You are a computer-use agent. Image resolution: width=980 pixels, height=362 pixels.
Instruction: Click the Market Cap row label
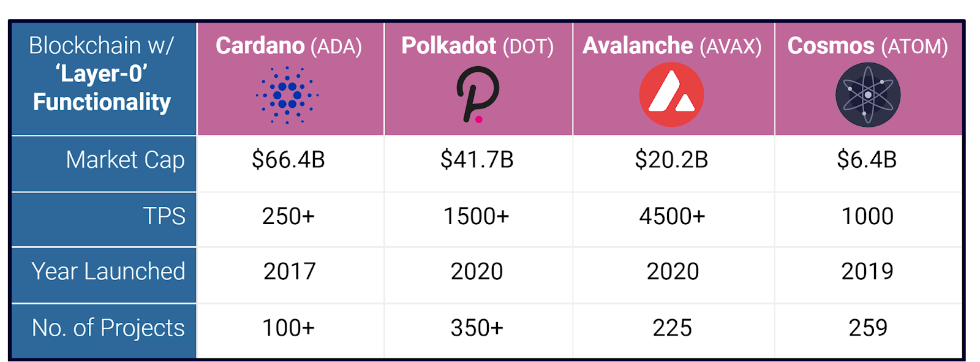(x=125, y=160)
